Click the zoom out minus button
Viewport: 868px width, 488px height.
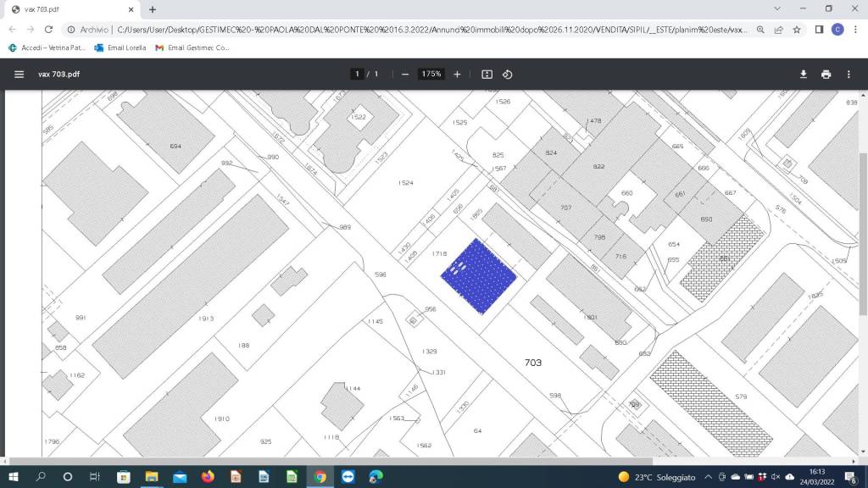point(405,75)
